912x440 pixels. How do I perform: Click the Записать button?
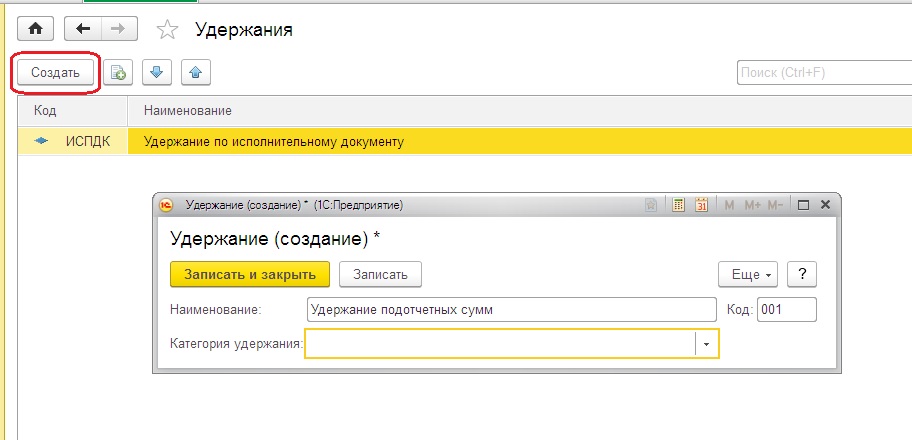380,275
